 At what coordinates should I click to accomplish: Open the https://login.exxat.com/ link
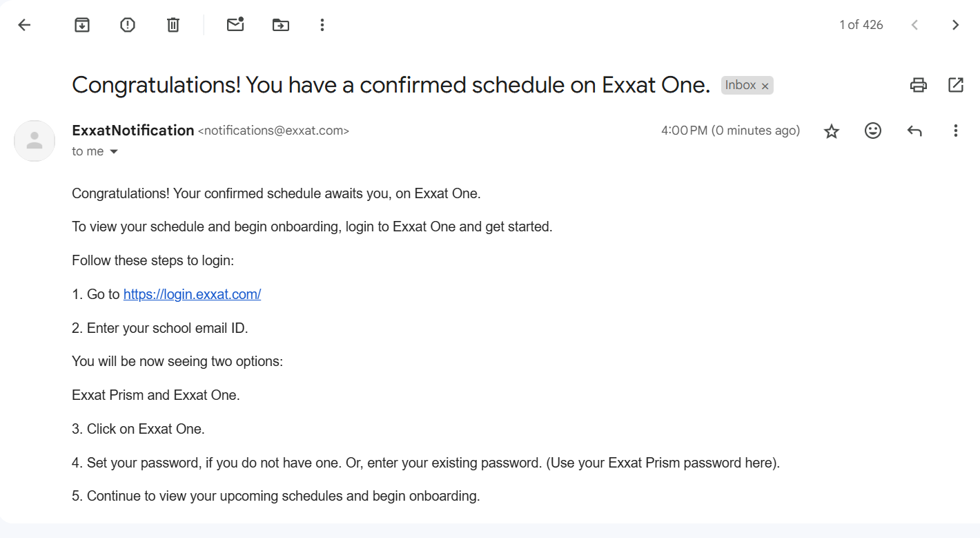192,294
